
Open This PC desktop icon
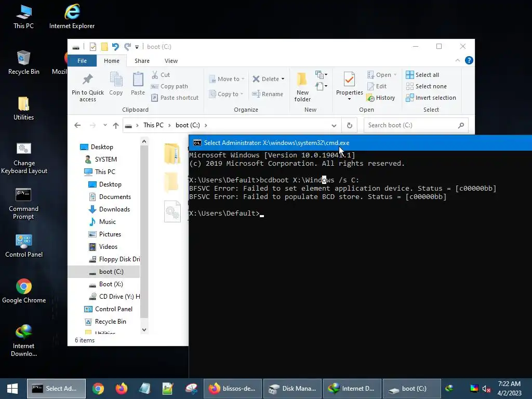coord(23,17)
